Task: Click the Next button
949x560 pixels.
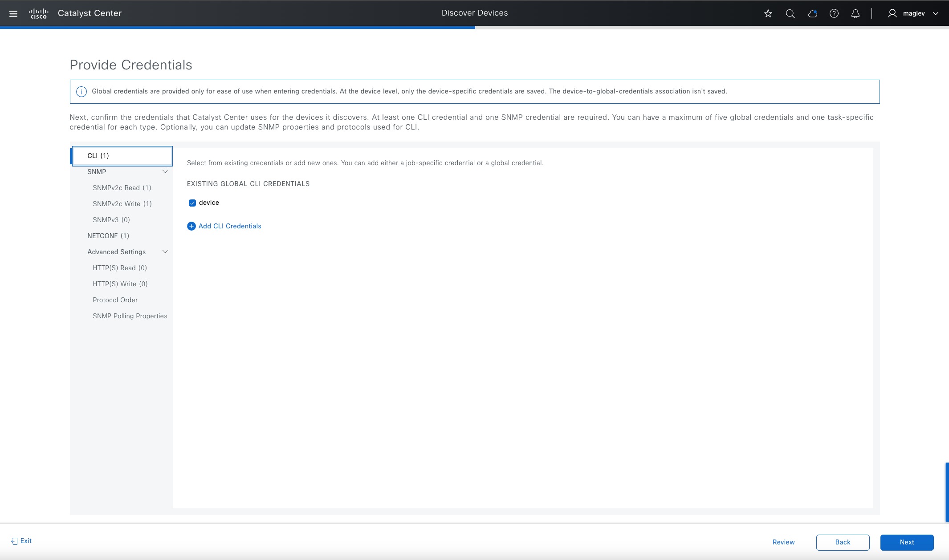Action: point(906,542)
